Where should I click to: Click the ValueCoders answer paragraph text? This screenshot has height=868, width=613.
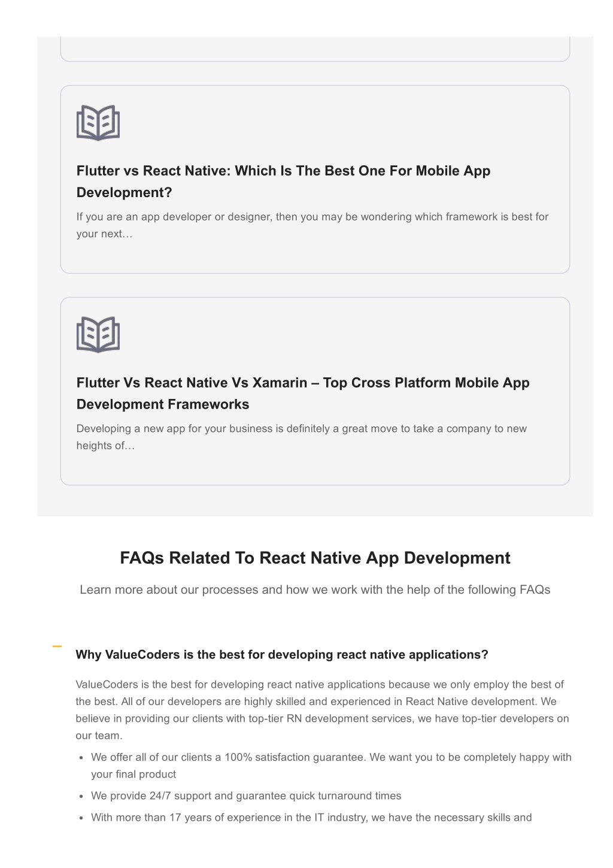point(322,710)
